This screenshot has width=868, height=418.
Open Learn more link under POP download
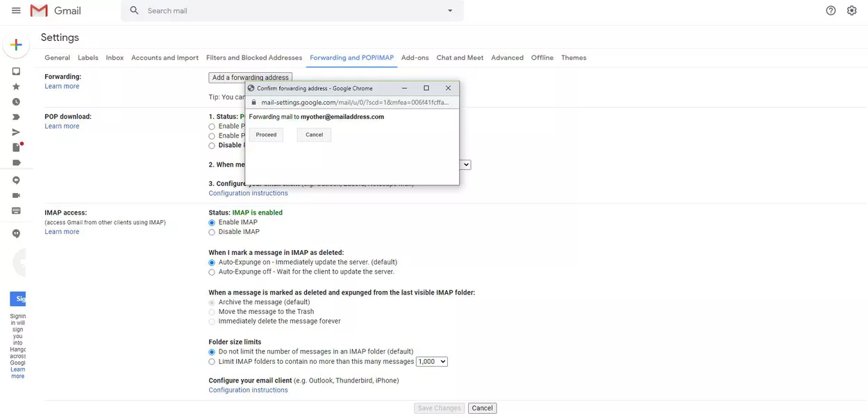[62, 126]
